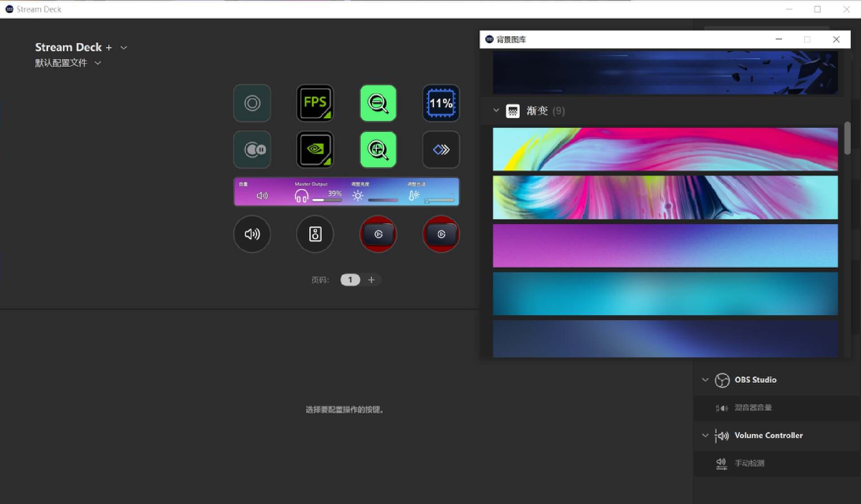
Task: Click the record circle key
Action: [x=252, y=103]
